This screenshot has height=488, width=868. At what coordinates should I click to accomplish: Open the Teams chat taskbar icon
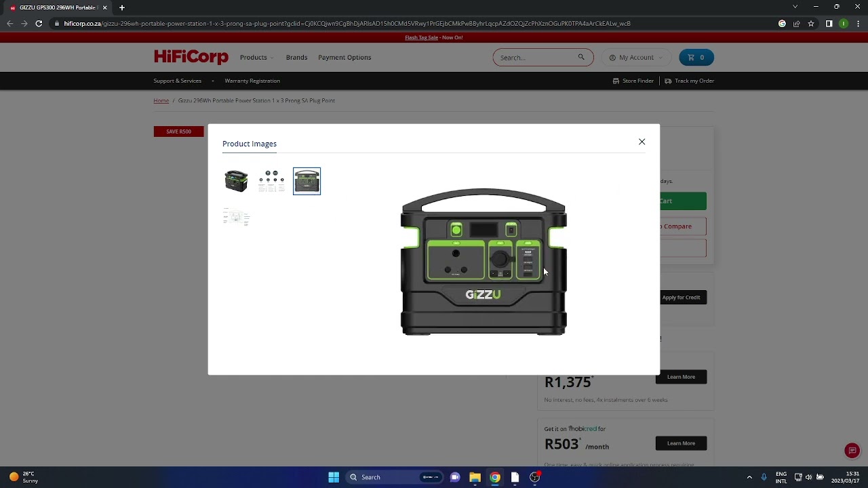tap(455, 477)
